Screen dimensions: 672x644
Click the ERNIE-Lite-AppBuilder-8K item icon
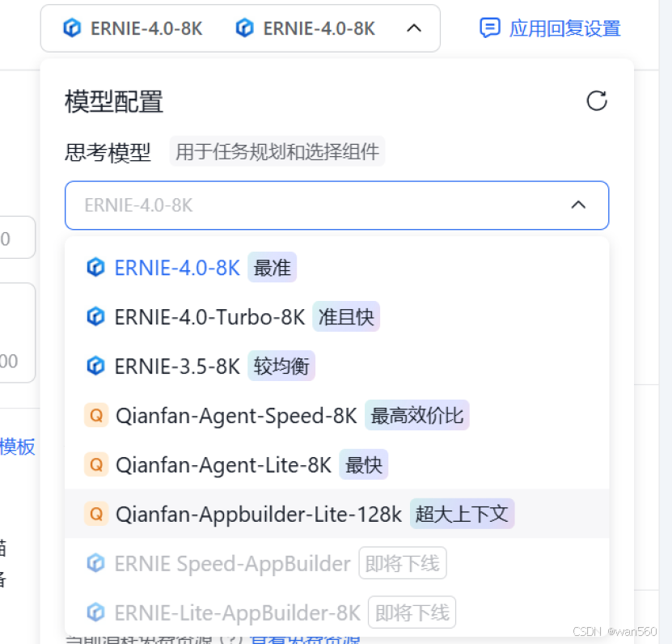95,612
